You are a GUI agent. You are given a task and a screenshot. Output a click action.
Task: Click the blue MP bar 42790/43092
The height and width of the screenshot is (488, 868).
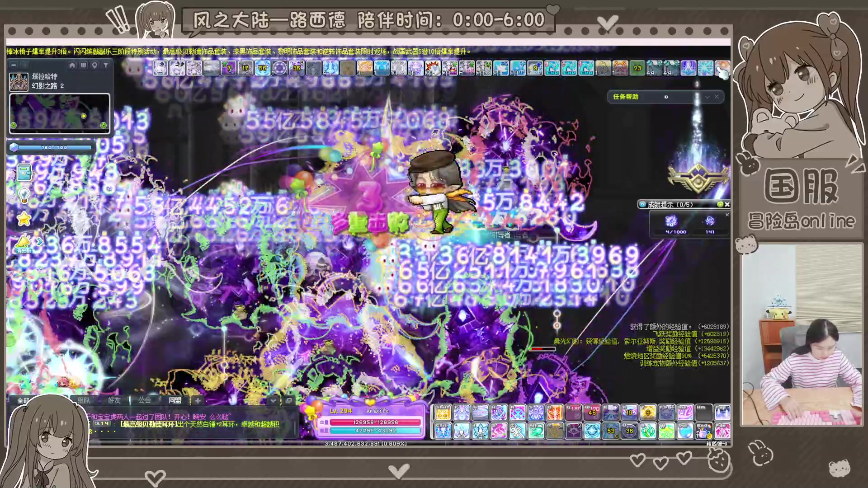tap(375, 431)
